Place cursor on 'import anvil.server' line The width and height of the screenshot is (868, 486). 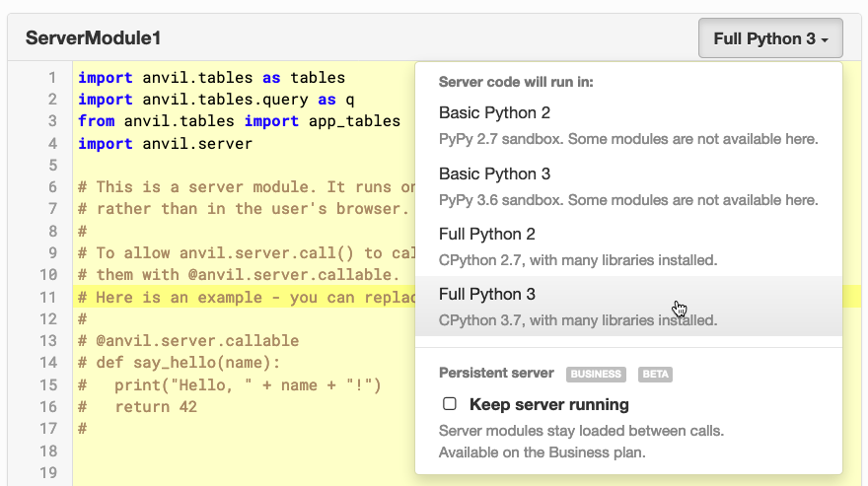[165, 144]
